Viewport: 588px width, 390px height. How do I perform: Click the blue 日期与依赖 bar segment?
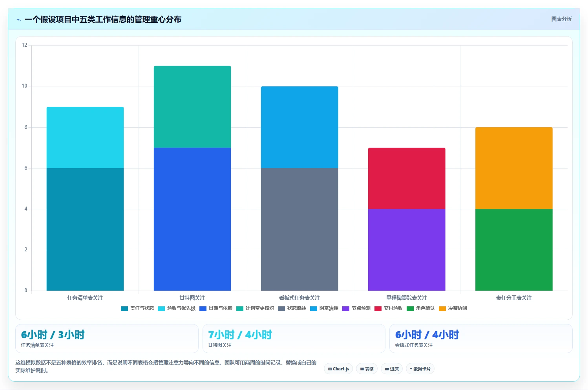(192, 219)
